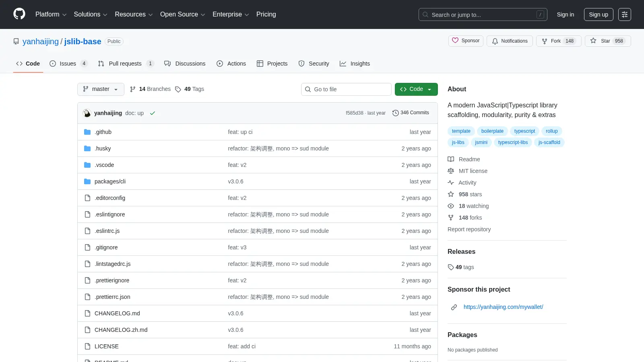Click the typescript topic tag
The height and width of the screenshot is (362, 644).
coord(524,131)
